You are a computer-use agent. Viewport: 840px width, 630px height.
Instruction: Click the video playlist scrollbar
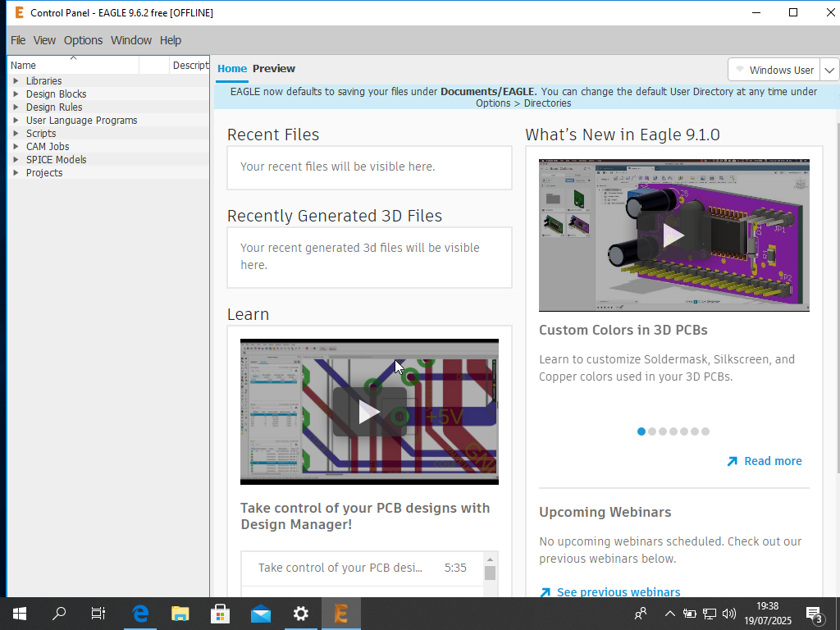[490, 573]
